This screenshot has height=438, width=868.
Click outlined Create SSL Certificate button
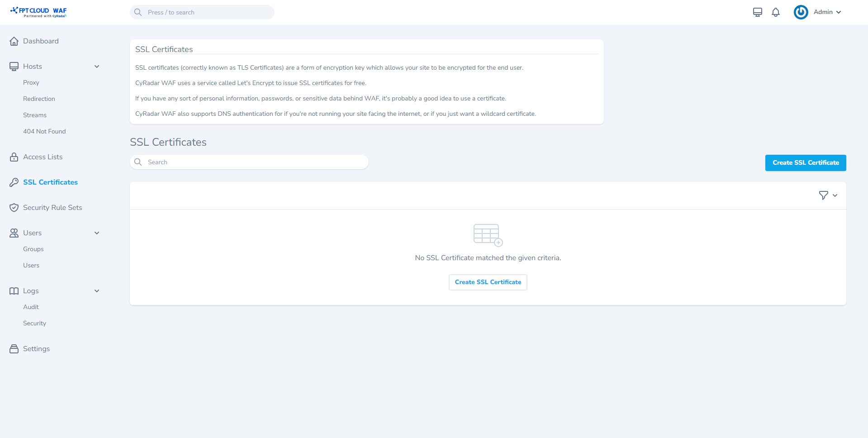(488, 282)
